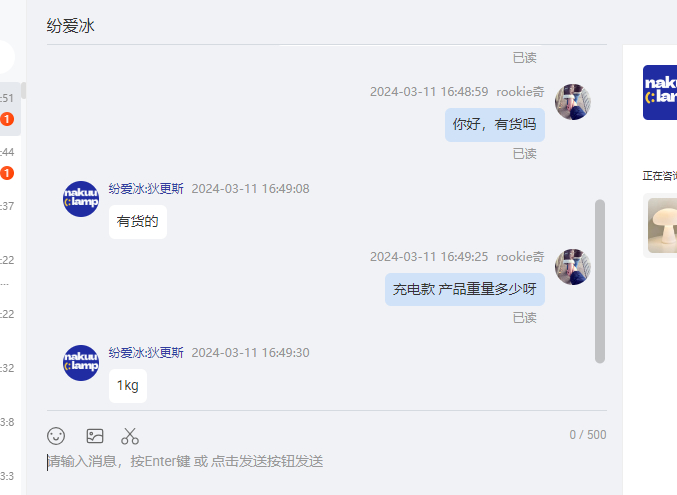This screenshot has width=677, height=495.
Task: Click the 纷爱冰 chat title header
Action: [70, 26]
